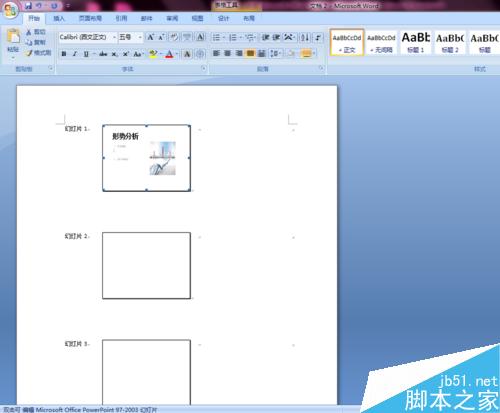
Task: Align text left
Action: [x=216, y=53]
